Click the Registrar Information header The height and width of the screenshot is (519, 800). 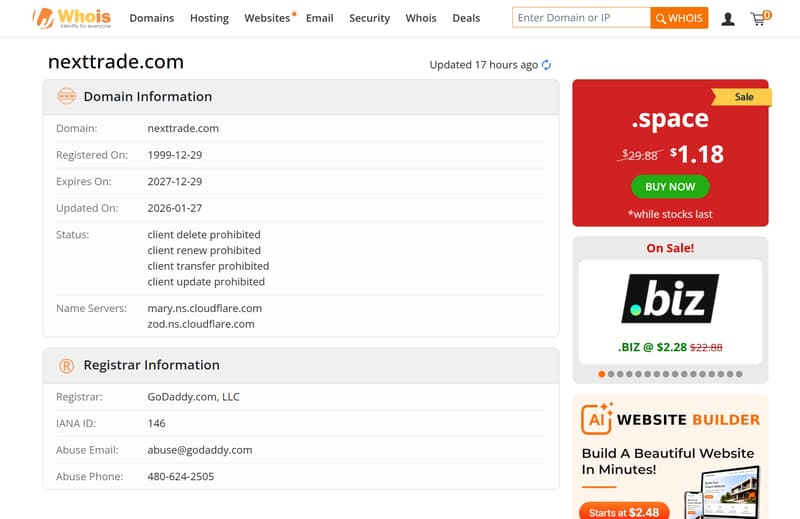tap(152, 365)
